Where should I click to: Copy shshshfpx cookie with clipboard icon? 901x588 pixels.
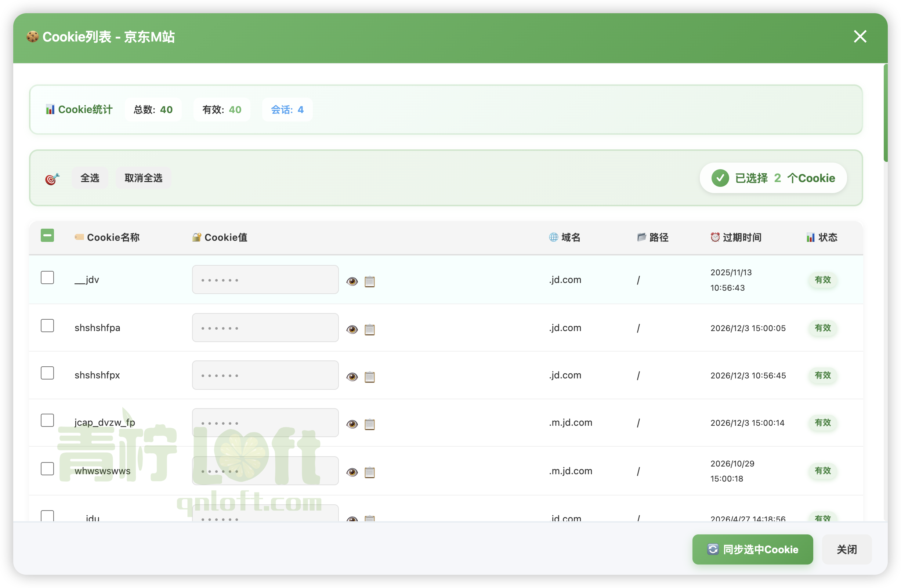pos(369,377)
